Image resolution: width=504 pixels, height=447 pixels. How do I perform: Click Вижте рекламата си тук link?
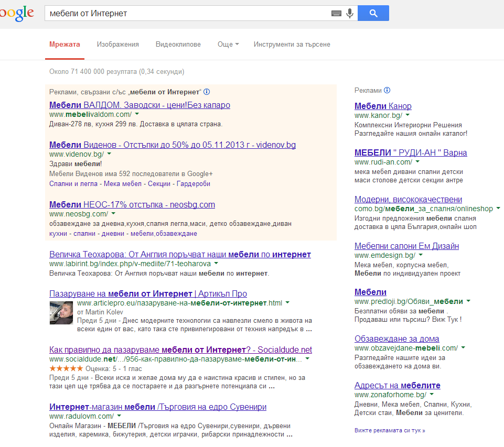point(390,430)
